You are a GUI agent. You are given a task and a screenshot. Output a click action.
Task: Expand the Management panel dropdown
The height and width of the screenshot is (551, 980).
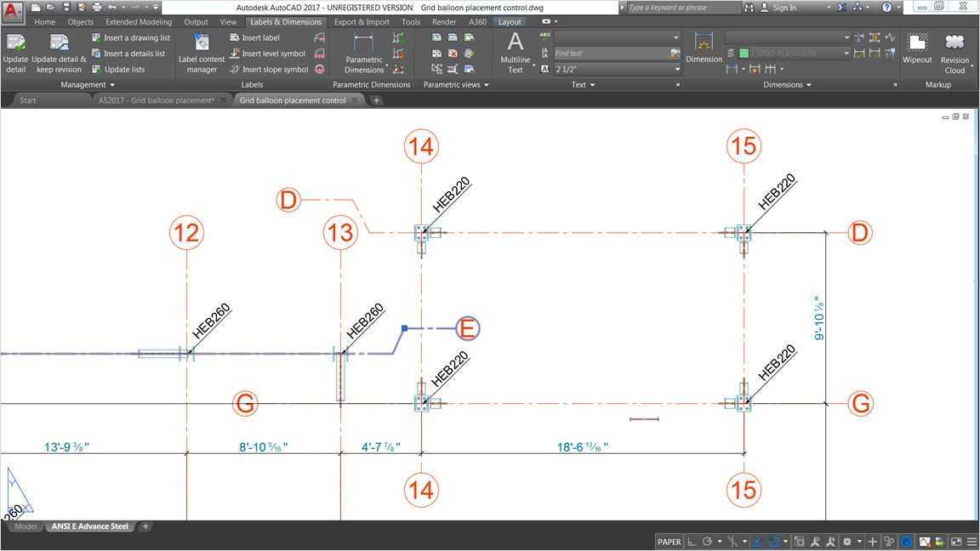click(88, 85)
